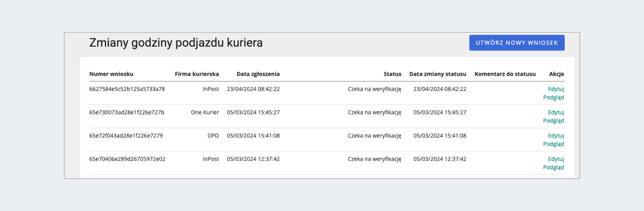Image resolution: width=644 pixels, height=211 pixels.
Task: Select Edytuj for the DPD request
Action: coord(556,135)
